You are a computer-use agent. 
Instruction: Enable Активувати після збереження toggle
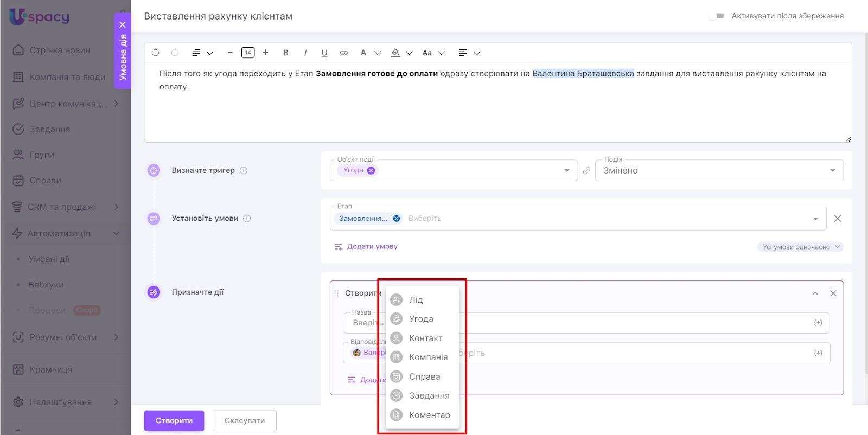point(717,16)
